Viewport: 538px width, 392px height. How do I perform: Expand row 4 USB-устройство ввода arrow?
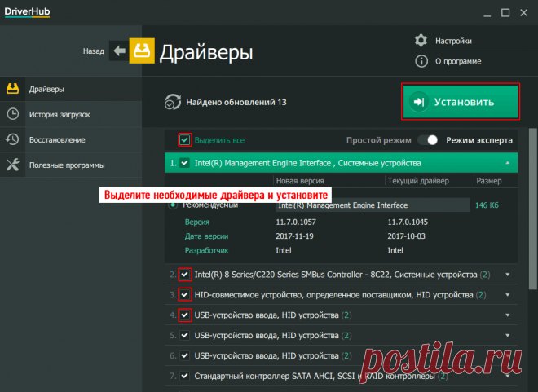click(508, 315)
